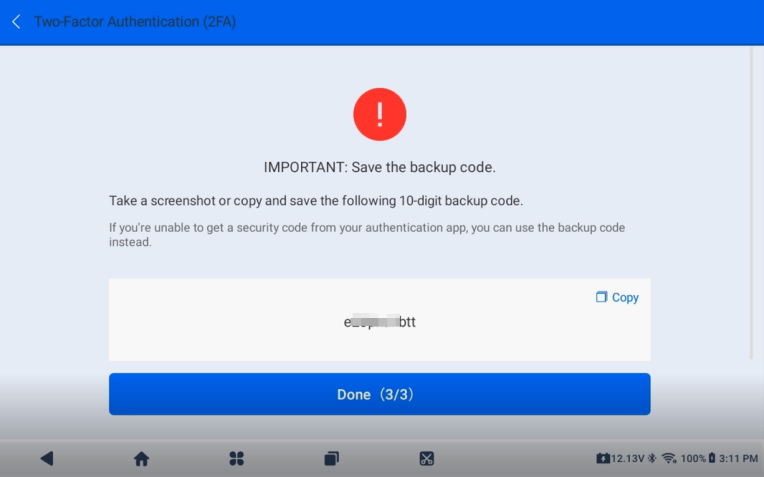The image size is (764, 477).
Task: Select the blurred backup code text
Action: point(380,323)
